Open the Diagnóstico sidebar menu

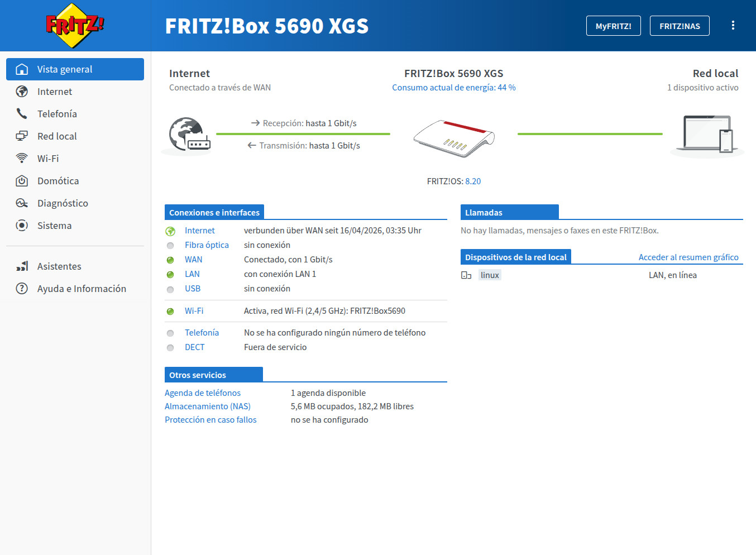coord(75,203)
